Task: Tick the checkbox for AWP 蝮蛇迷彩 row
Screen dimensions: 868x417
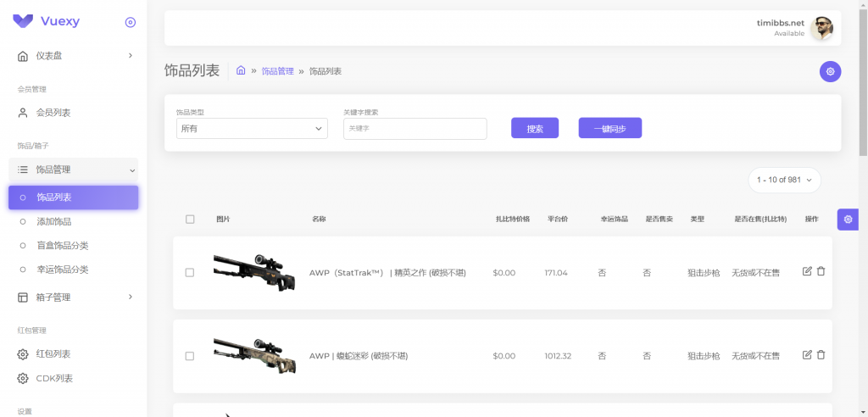Action: (190, 356)
